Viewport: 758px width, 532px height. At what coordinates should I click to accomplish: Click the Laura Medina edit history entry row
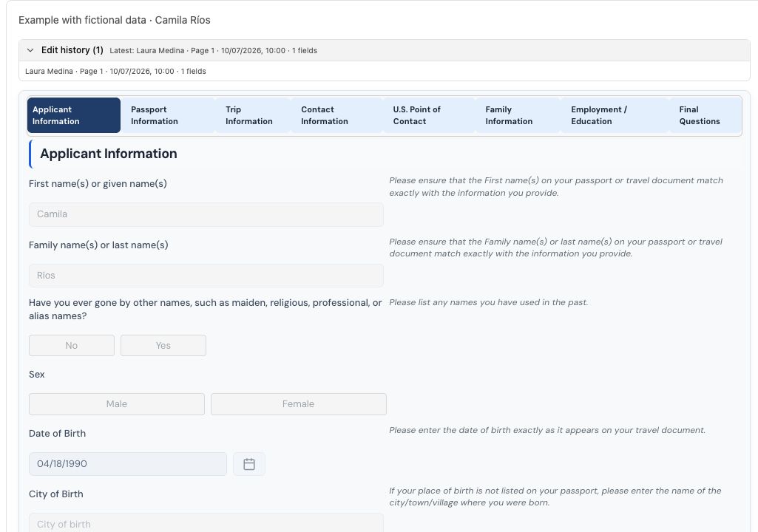click(x=385, y=72)
